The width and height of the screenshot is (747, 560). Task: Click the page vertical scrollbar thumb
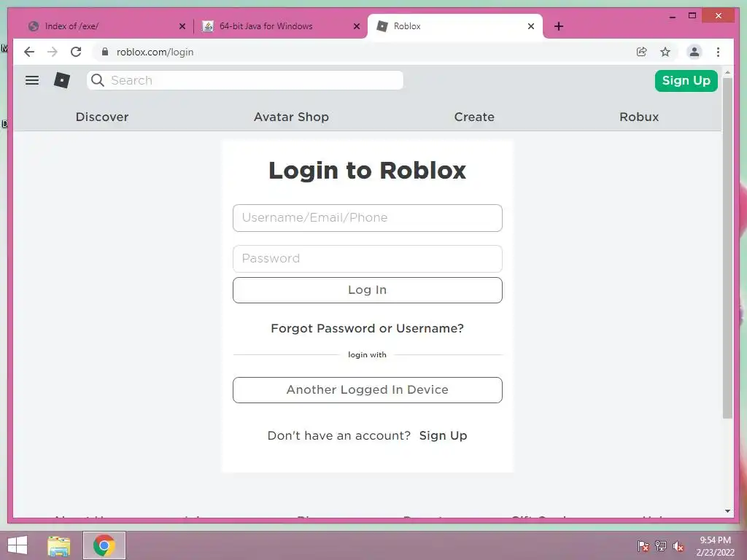pos(727,248)
